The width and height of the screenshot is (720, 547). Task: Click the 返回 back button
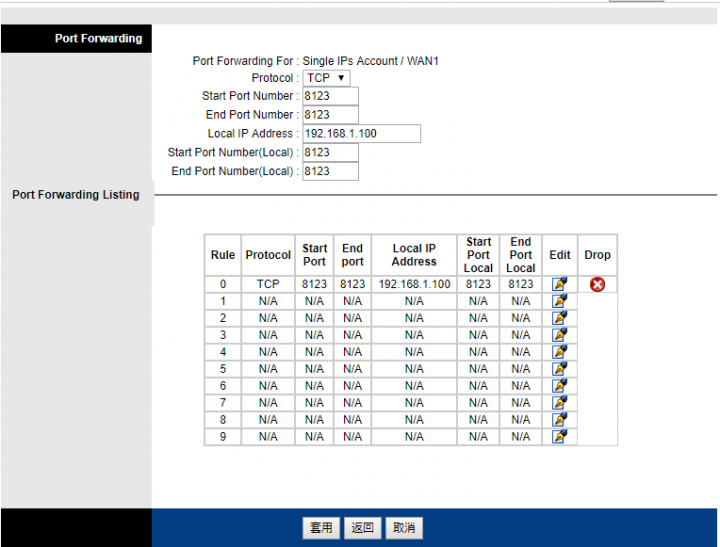coord(362,528)
